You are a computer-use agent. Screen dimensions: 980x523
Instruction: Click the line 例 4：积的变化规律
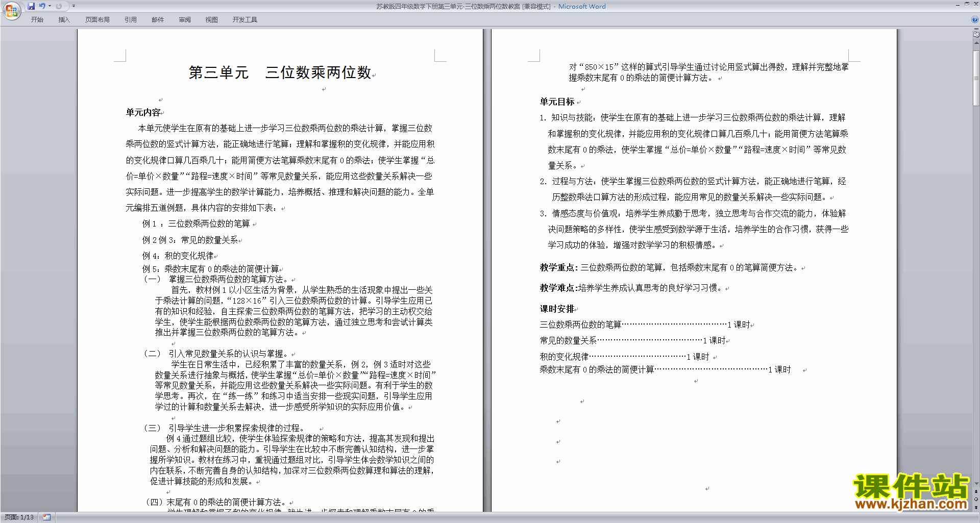point(178,256)
